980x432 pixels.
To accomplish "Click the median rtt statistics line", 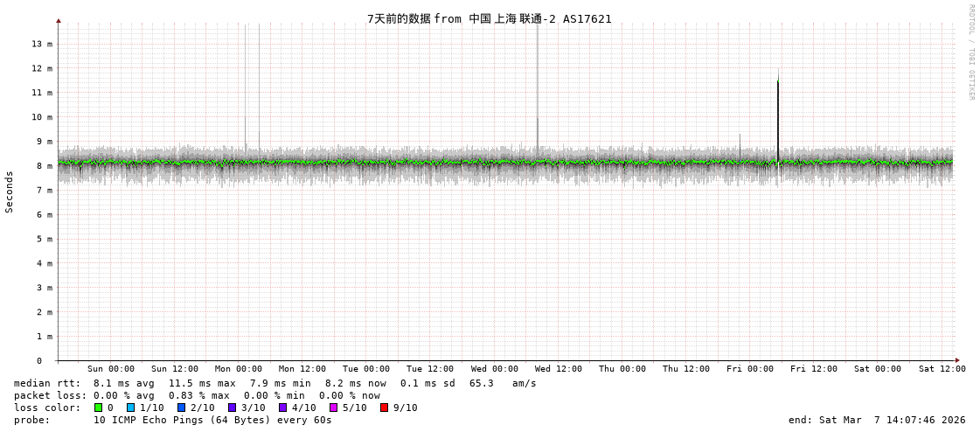I will pos(275,383).
